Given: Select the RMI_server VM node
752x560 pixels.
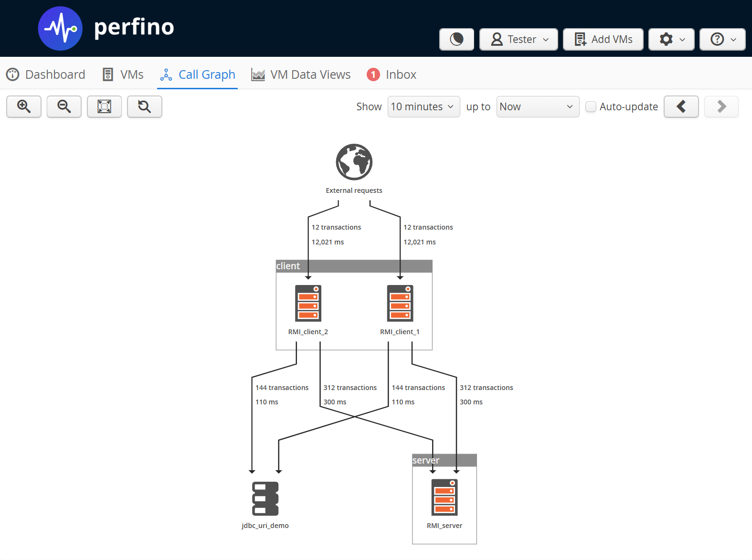Looking at the screenshot, I should click(x=445, y=497).
